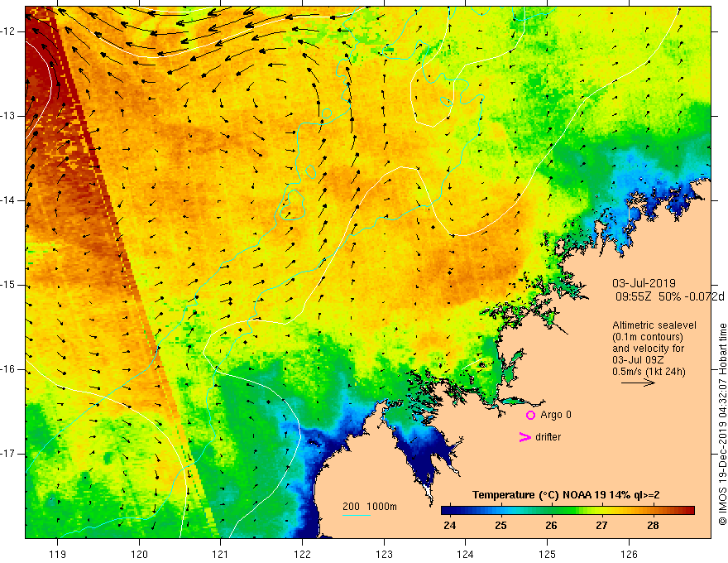This screenshot has height=563, width=728.
Task: Click the color bar tick label 28
Action: tap(653, 526)
